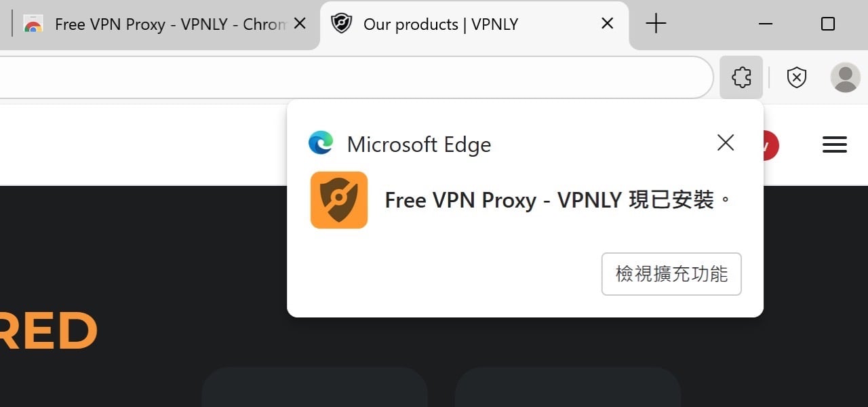
Task: Close the Free VPN Proxy tab
Action: 299,23
